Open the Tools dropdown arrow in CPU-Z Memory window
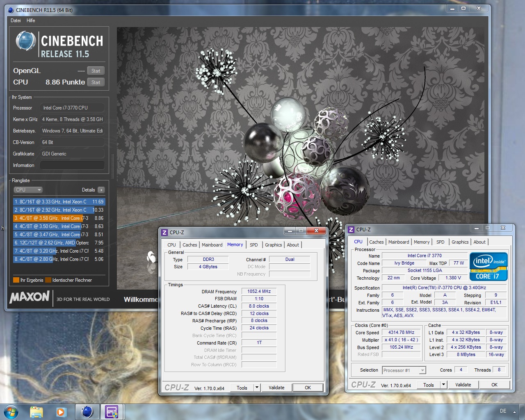525x420 pixels. pyautogui.click(x=257, y=388)
